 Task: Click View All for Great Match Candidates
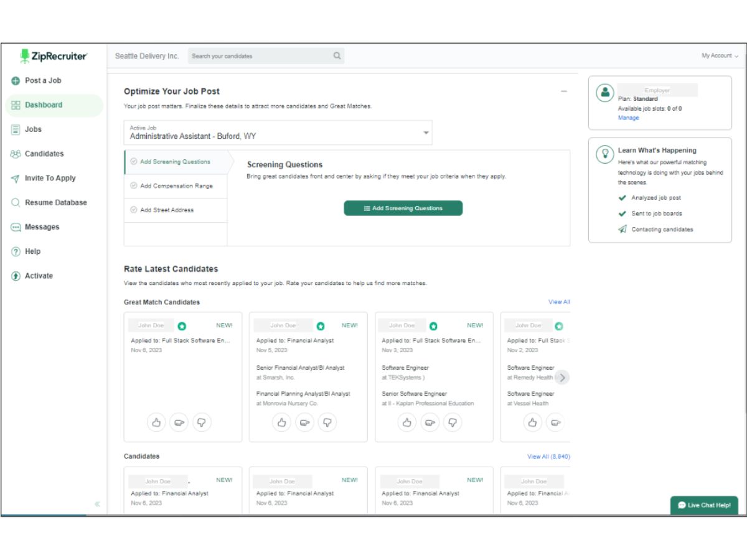pos(559,302)
